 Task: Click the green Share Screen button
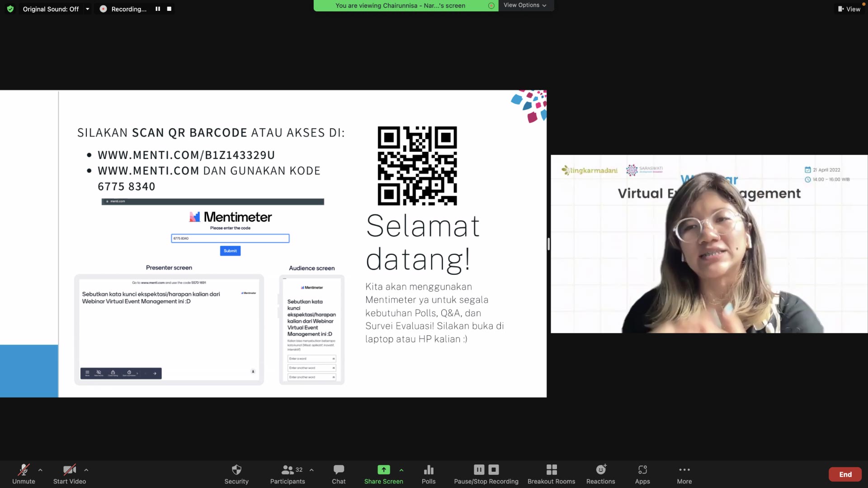tap(383, 474)
